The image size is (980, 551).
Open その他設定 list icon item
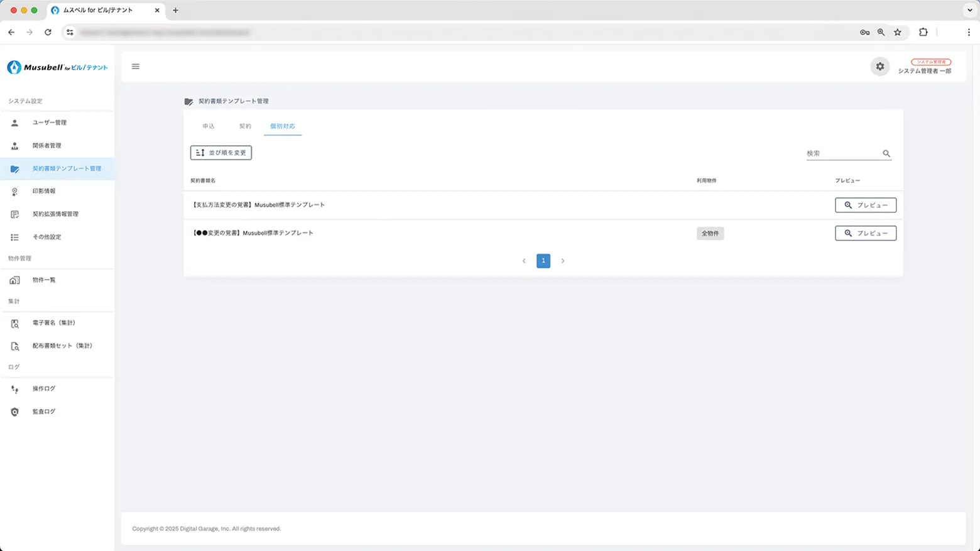[x=46, y=237]
